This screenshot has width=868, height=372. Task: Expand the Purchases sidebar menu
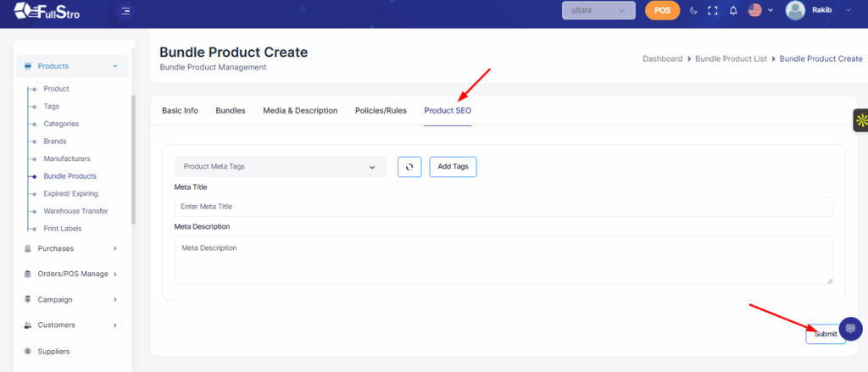point(72,248)
